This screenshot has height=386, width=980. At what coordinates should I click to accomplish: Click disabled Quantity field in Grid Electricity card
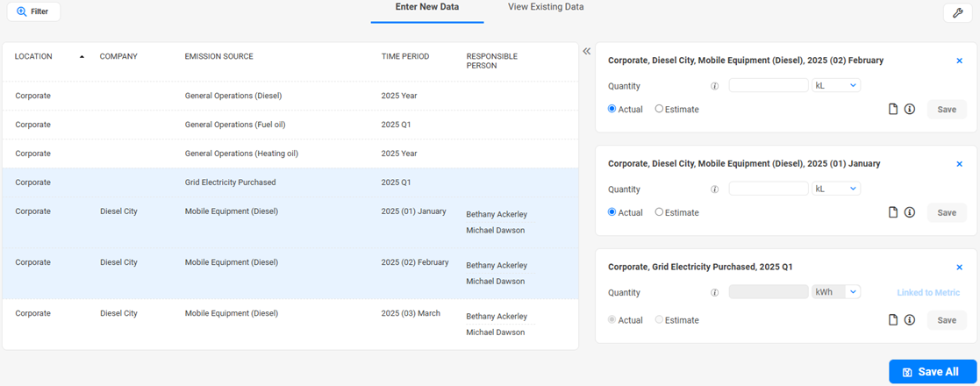[769, 291]
